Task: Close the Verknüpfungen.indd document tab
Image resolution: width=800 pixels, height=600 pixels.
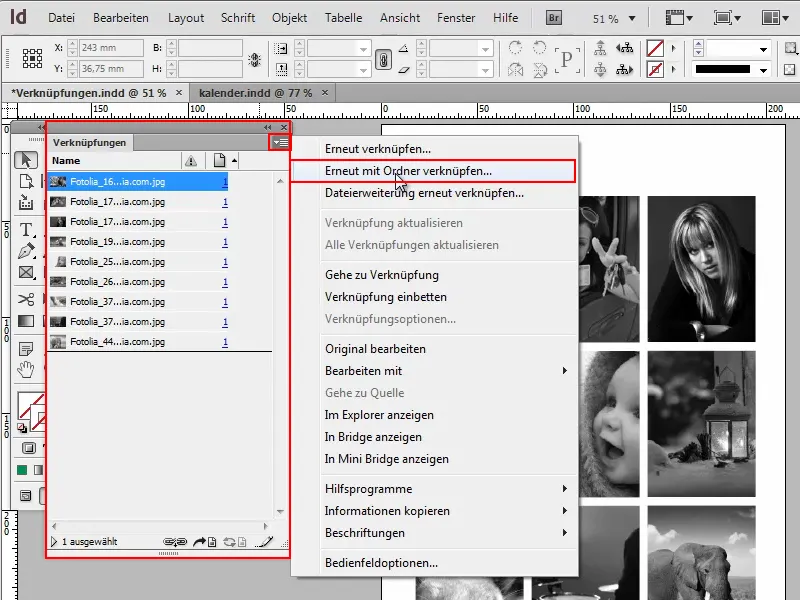Action: tap(179, 93)
